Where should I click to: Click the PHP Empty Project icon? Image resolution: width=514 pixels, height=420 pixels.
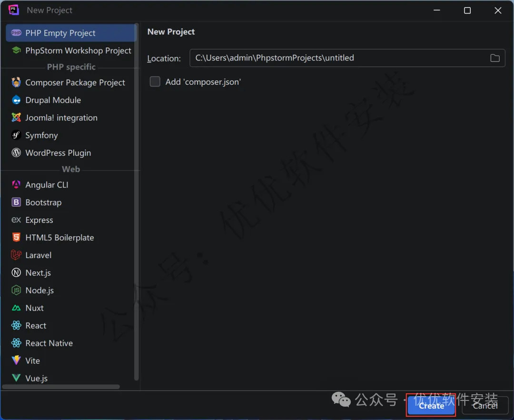[x=16, y=33]
